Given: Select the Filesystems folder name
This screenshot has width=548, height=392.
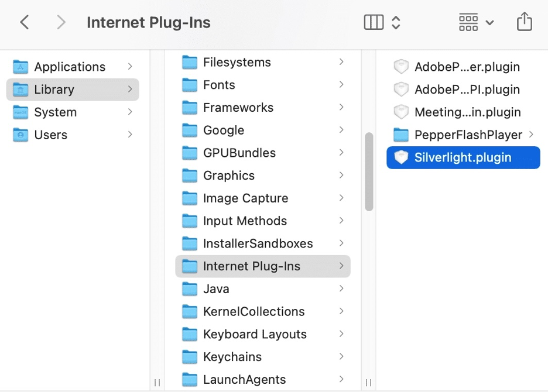Looking at the screenshot, I should coord(237,62).
